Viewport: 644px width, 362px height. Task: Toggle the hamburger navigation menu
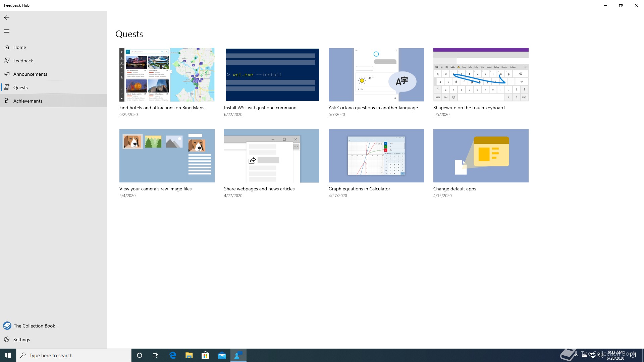pyautogui.click(x=7, y=31)
